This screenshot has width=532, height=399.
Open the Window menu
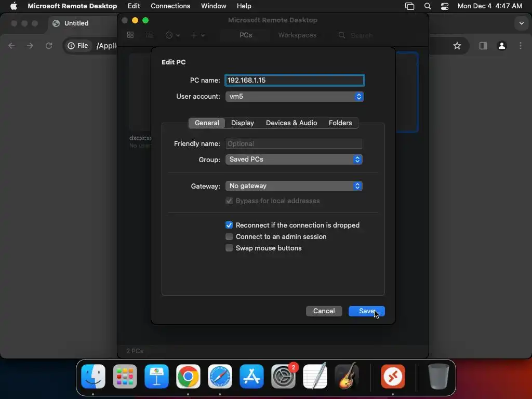point(214,6)
